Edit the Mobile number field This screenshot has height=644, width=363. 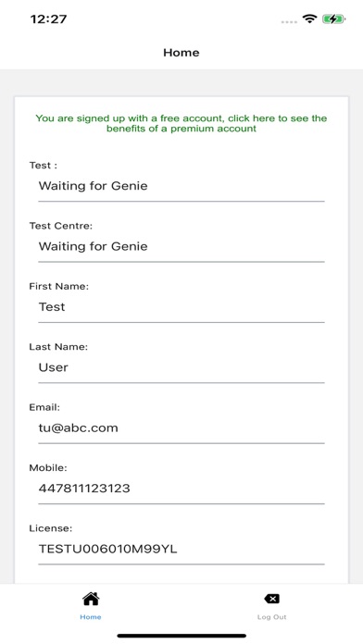click(x=181, y=488)
